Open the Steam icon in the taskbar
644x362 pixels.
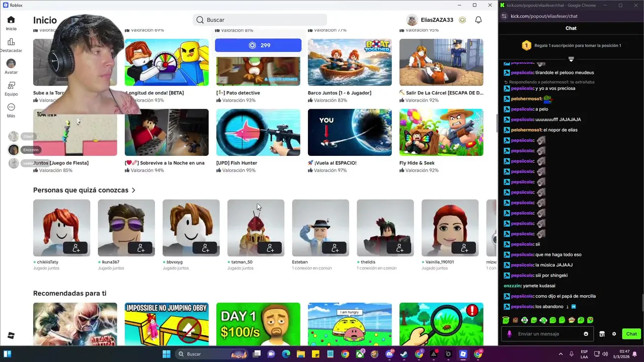pyautogui.click(x=404, y=354)
